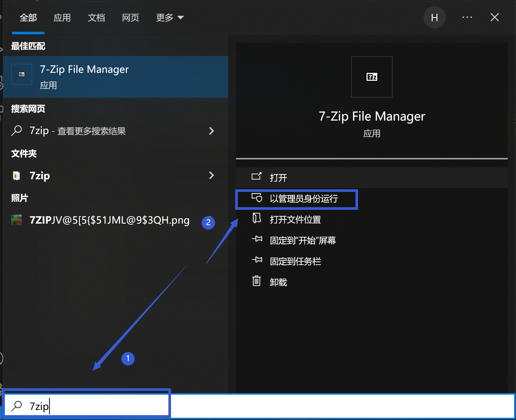The width and height of the screenshot is (516, 420).
Task: Click the 文件夹 section header
Action: click(x=24, y=154)
